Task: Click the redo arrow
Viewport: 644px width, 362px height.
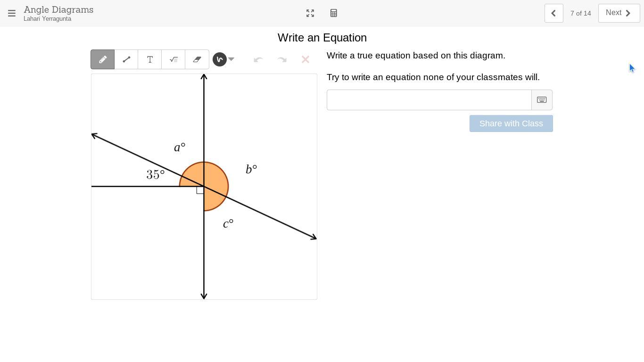Action: click(x=282, y=59)
